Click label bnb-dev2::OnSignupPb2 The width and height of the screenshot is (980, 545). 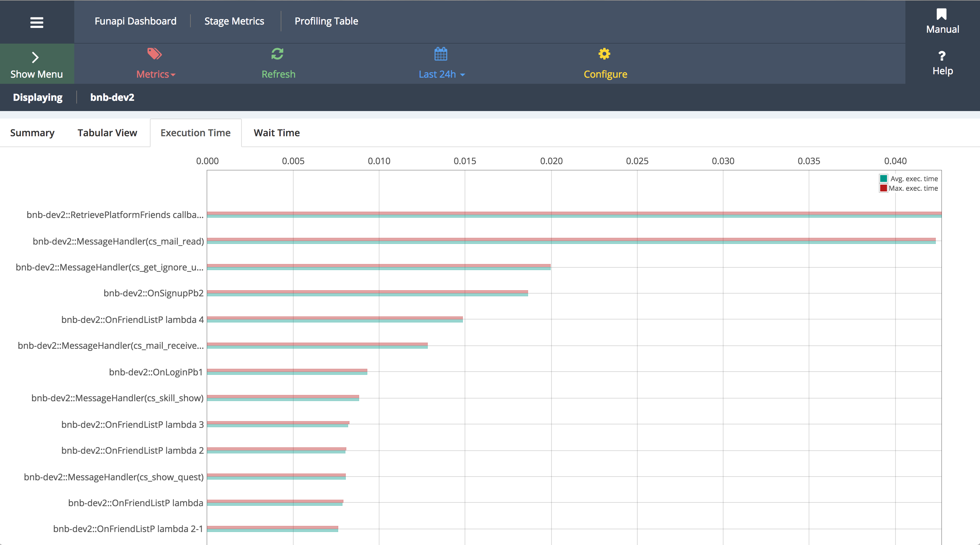(x=154, y=293)
